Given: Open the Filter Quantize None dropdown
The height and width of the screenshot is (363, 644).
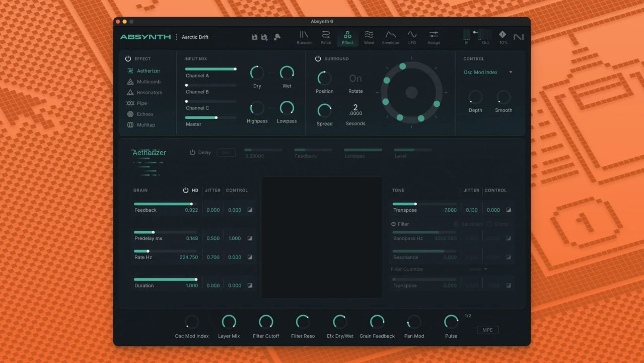Looking at the screenshot, I should (x=478, y=269).
